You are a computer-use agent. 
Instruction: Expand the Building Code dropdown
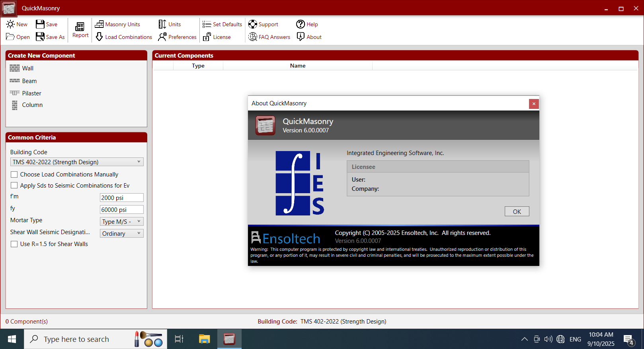coord(77,162)
